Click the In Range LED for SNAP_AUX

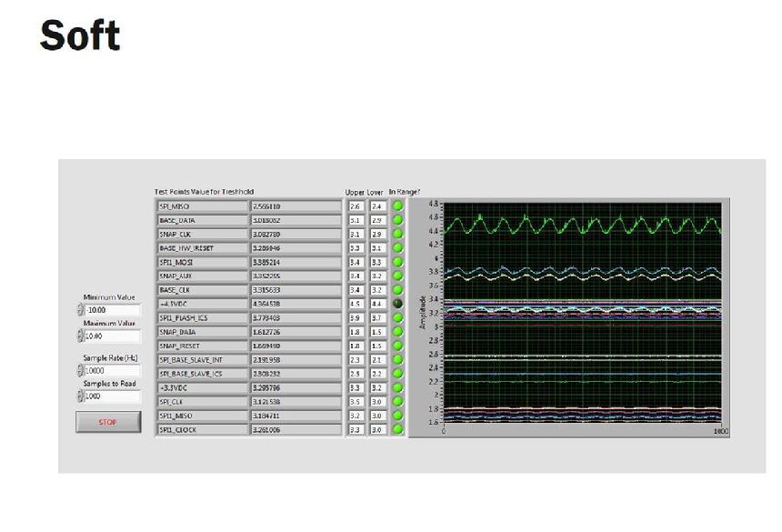pyautogui.click(x=397, y=276)
